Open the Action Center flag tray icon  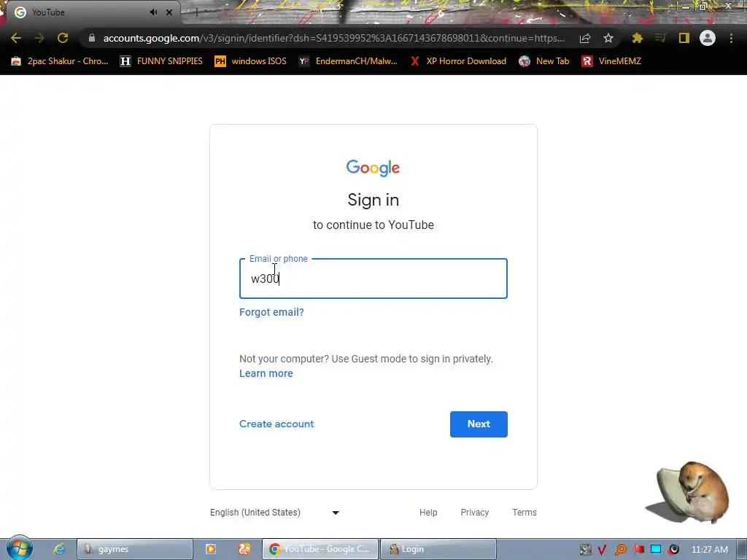(638, 550)
